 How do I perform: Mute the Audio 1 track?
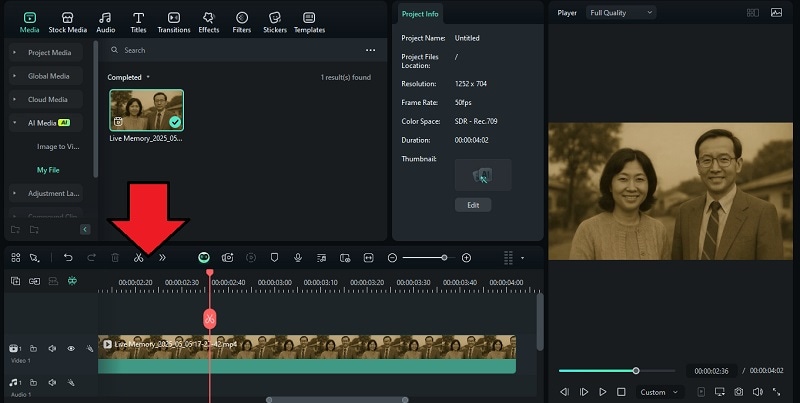pyautogui.click(x=52, y=382)
